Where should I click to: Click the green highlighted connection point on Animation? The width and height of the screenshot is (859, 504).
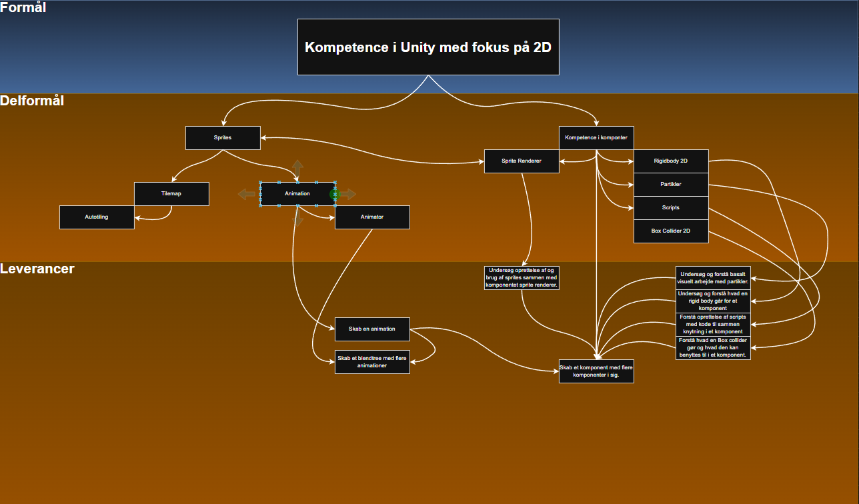pos(335,194)
